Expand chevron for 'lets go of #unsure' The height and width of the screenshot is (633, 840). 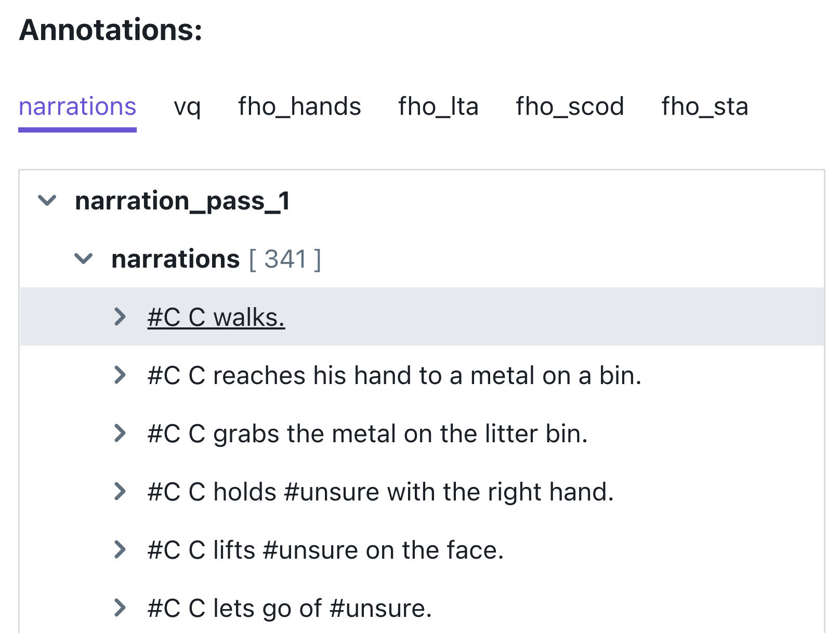coord(120,608)
